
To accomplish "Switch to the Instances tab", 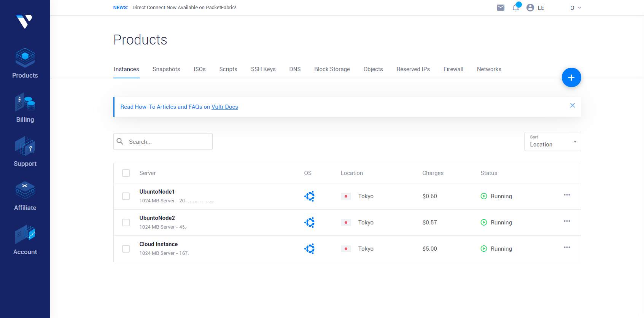I will [x=126, y=69].
